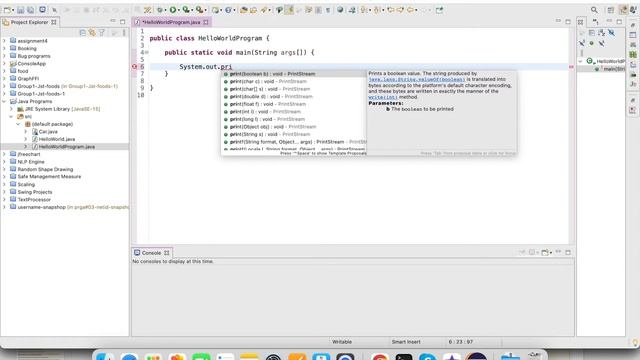Open the Run button dropdown arrow
The width and height of the screenshot is (640, 360).
click(x=179, y=10)
